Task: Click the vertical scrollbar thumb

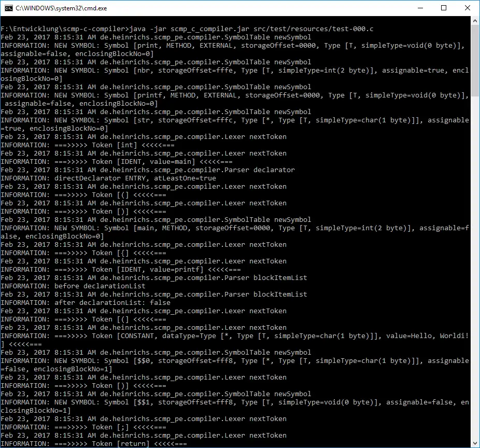Action: point(475,61)
